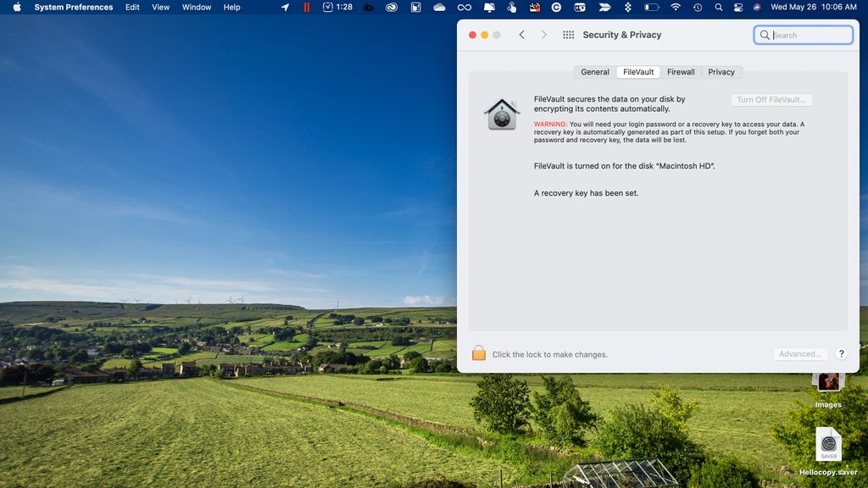Open the Hellocopy.saver file on the desktop
The height and width of the screenshot is (488, 868).
[x=828, y=442]
